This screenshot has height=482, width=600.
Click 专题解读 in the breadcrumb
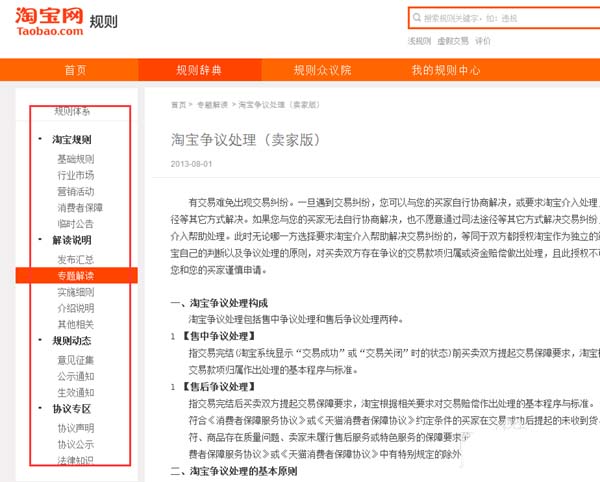[x=212, y=105]
